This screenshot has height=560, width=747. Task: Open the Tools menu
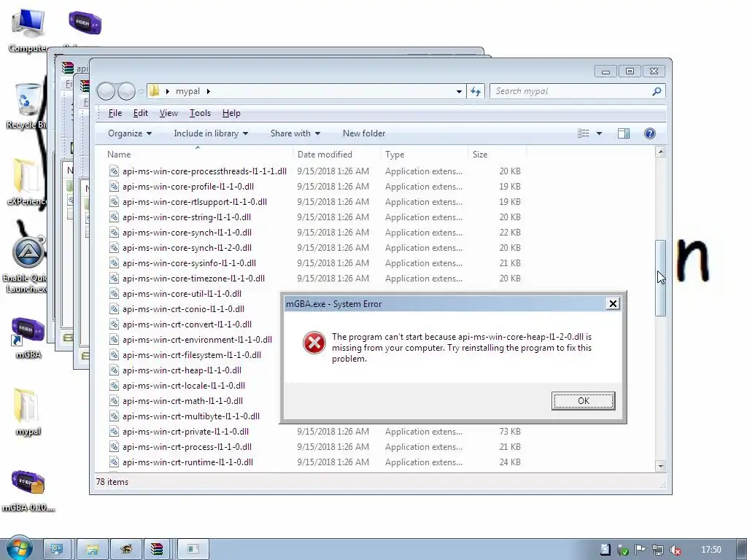[x=200, y=113]
